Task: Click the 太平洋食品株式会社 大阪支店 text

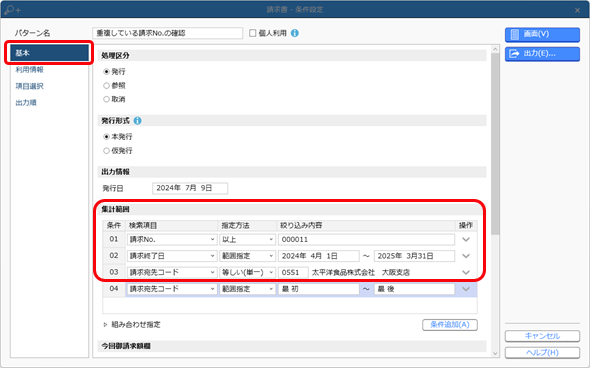Action: (x=360, y=272)
